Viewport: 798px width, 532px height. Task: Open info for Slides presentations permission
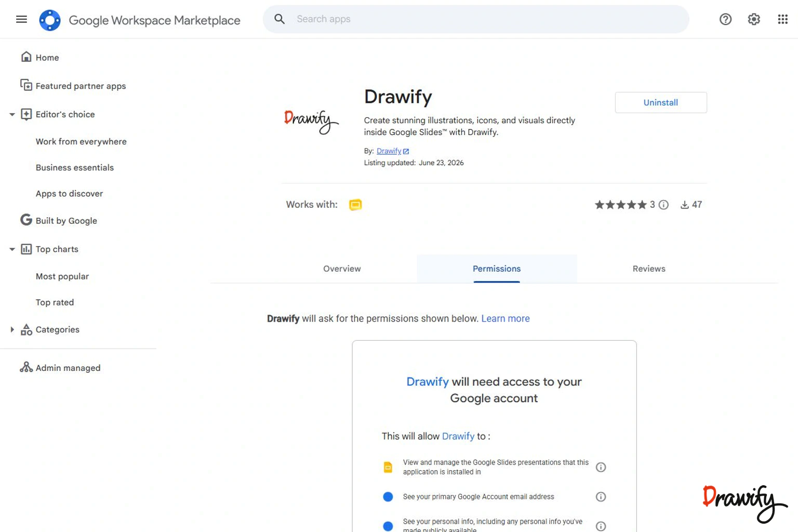click(601, 467)
